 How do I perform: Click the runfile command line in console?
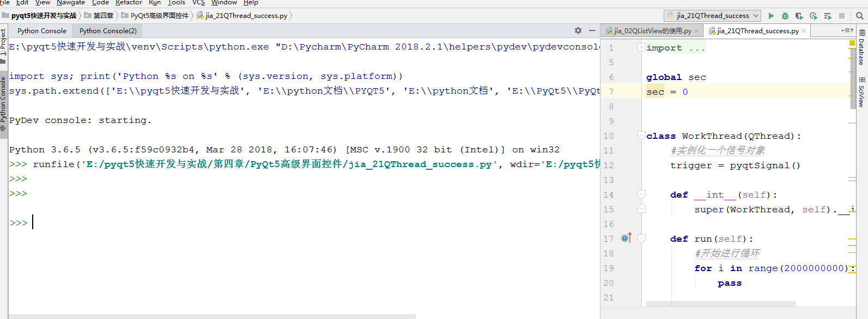click(x=305, y=164)
